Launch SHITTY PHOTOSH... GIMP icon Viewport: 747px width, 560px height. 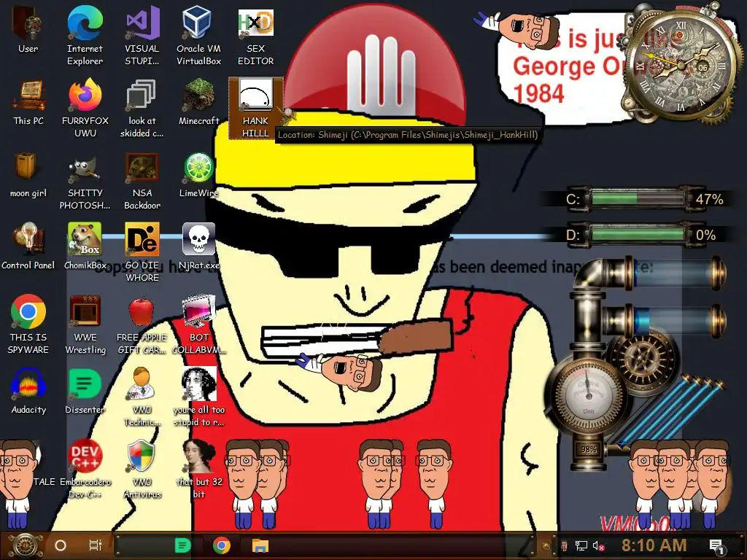[x=85, y=181]
